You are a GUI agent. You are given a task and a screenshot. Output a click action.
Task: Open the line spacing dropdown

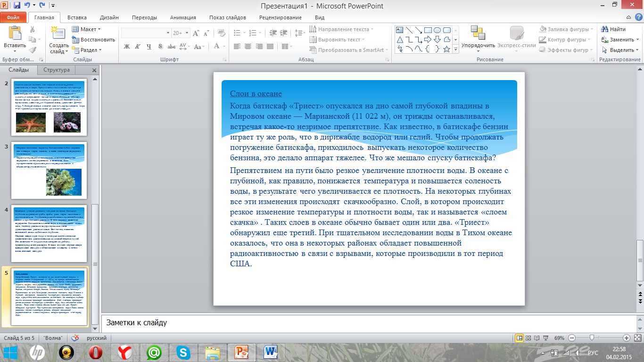click(x=299, y=33)
